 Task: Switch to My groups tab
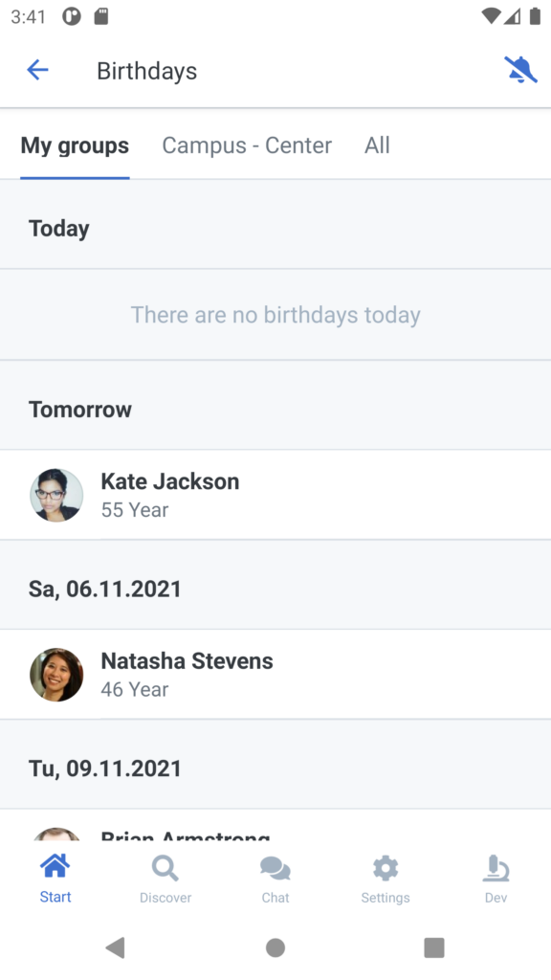[x=75, y=145]
